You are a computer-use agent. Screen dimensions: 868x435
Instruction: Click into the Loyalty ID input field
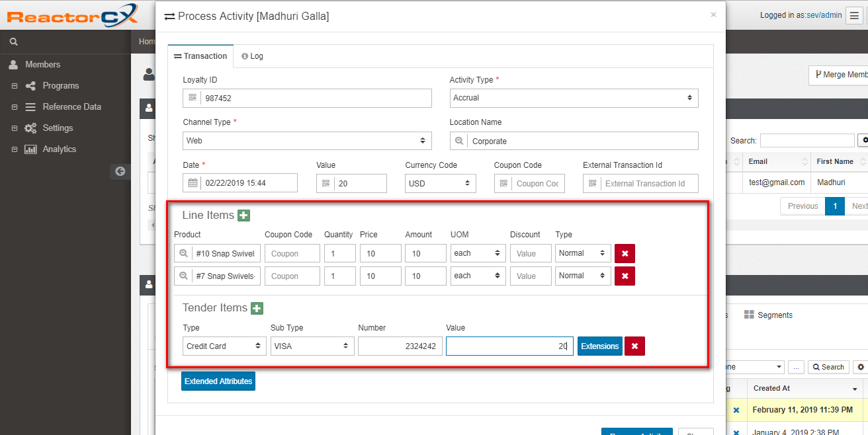click(x=315, y=99)
